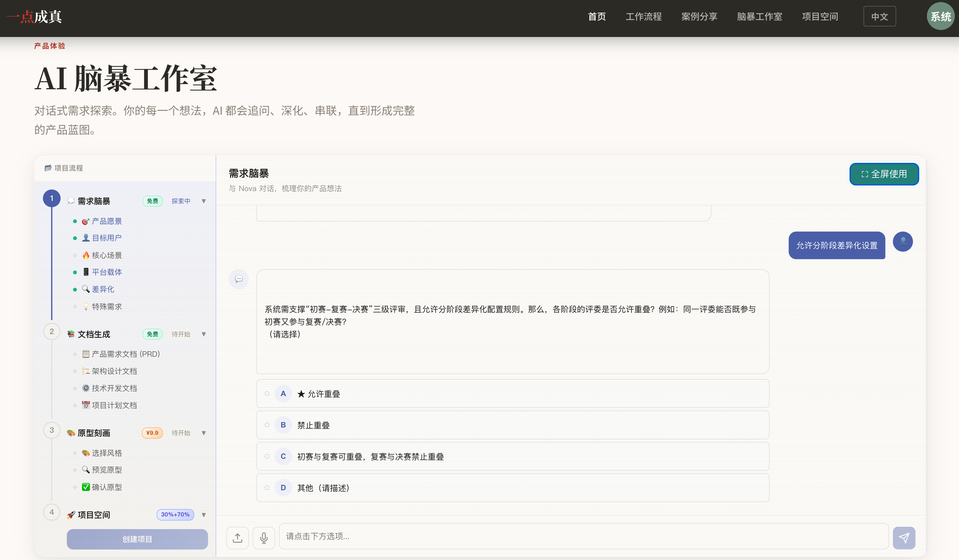Open 产品需求文档 (PRD) item
This screenshot has width=959, height=560.
click(126, 354)
